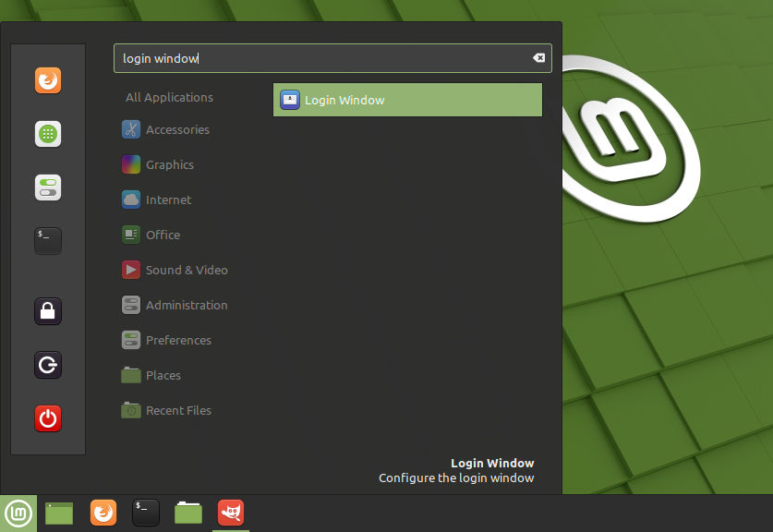Clear the search box with the erase icon
Viewport: 773px width, 532px height.
(x=538, y=57)
